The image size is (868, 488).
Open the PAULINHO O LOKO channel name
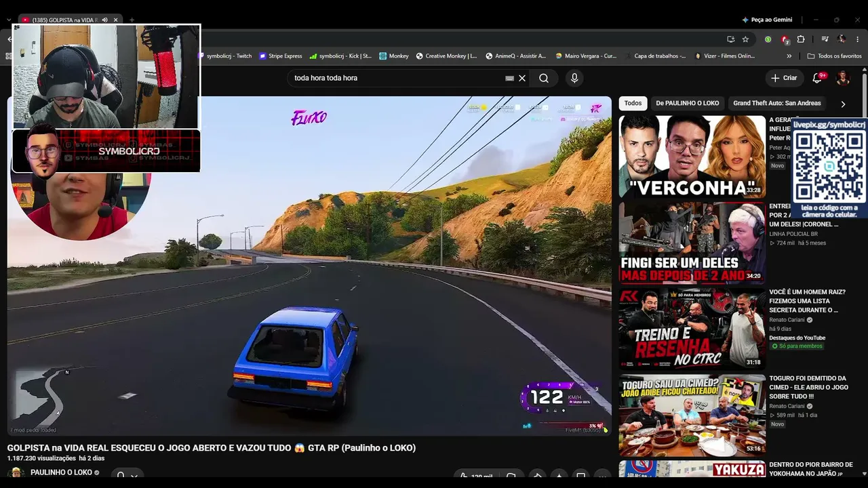[61, 472]
